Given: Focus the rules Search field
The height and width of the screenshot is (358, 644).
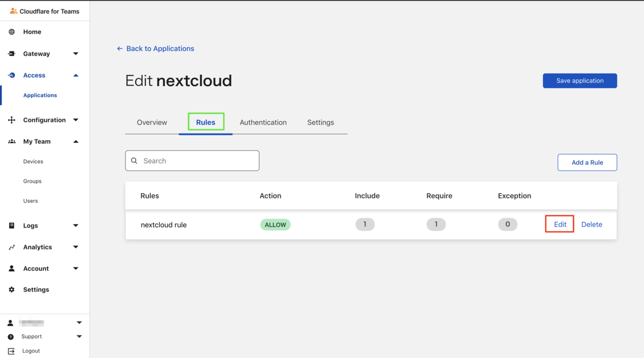Looking at the screenshot, I should (192, 160).
